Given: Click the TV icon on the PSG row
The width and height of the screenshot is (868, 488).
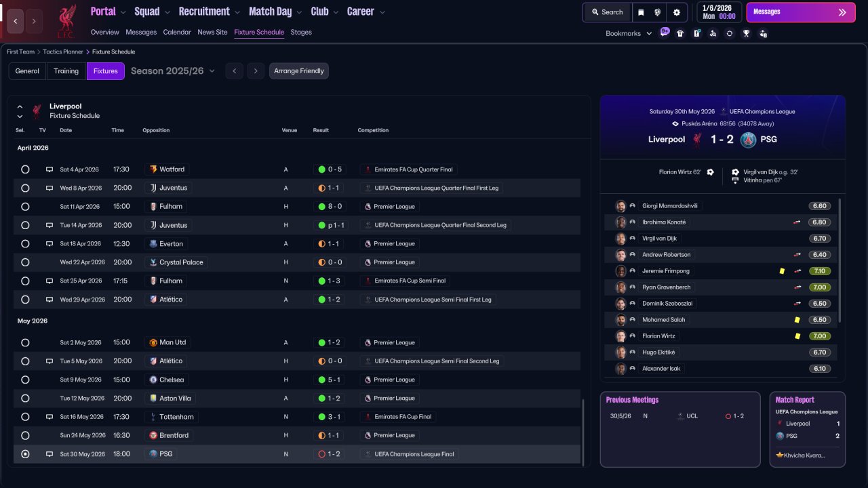Looking at the screenshot, I should click(x=49, y=454).
